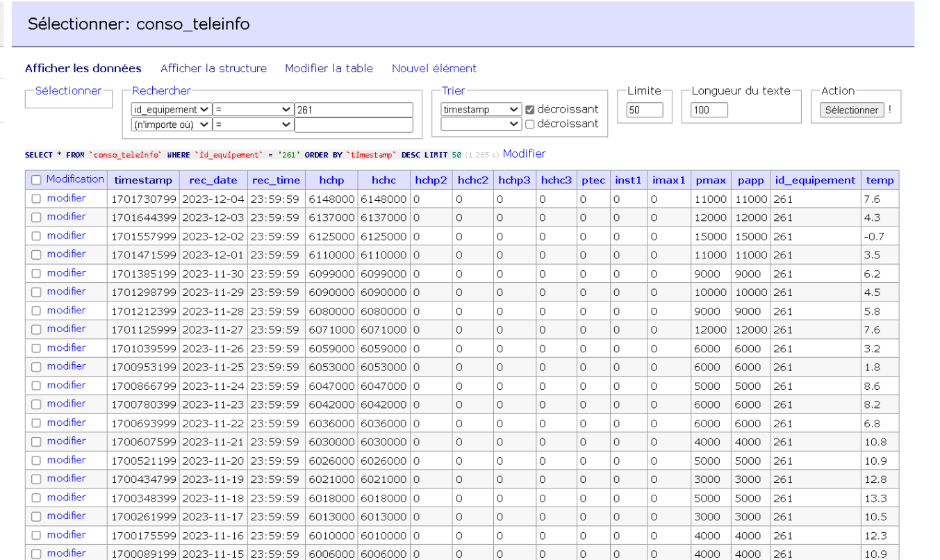The width and height of the screenshot is (940, 560).
Task: Click the search value field containing 261
Action: pos(354,110)
